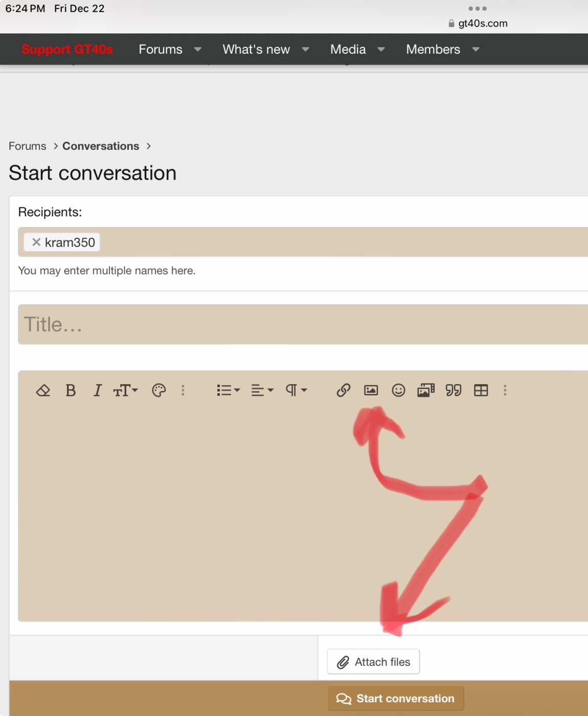This screenshot has height=716, width=588.
Task: Click the Start conversation button
Action: pos(396,699)
